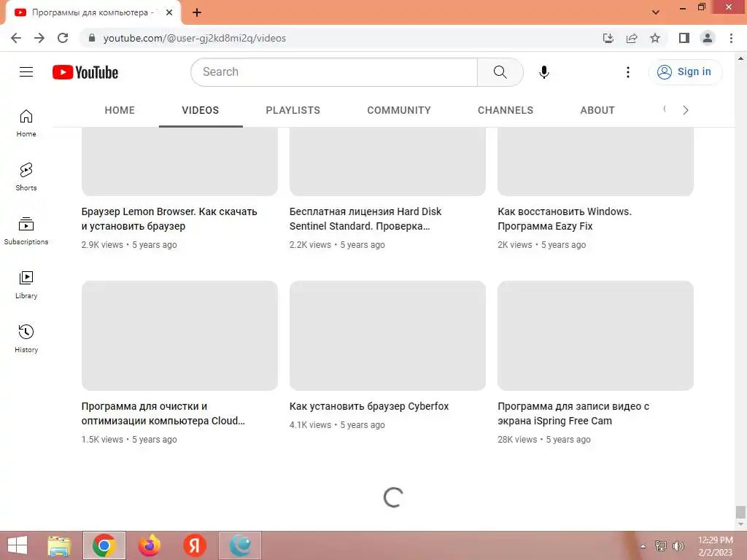
Task: Show hidden system tray icons
Action: click(643, 546)
